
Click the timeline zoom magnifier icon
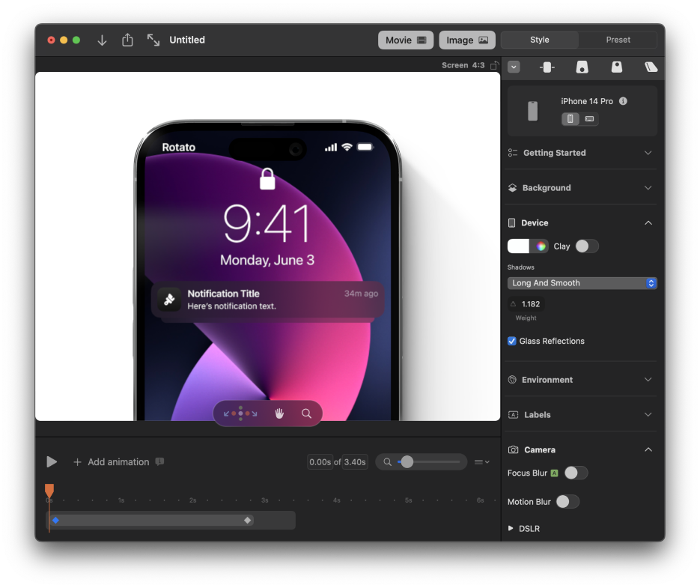[388, 461]
